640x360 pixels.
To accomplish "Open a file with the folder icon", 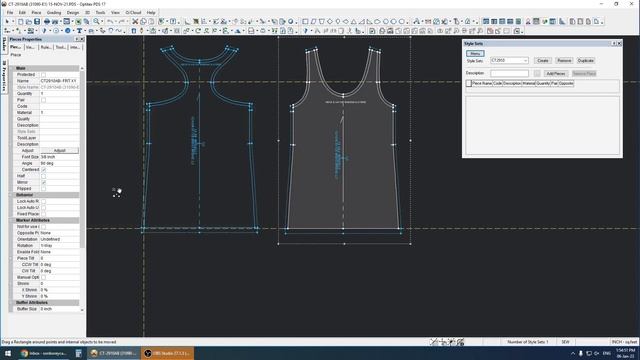I will (x=29, y=21).
